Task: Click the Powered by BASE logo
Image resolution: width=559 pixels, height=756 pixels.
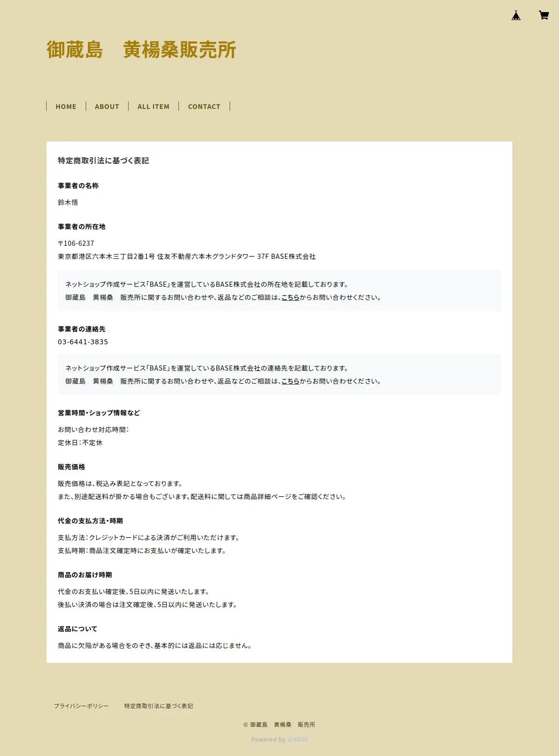Action: click(297, 739)
